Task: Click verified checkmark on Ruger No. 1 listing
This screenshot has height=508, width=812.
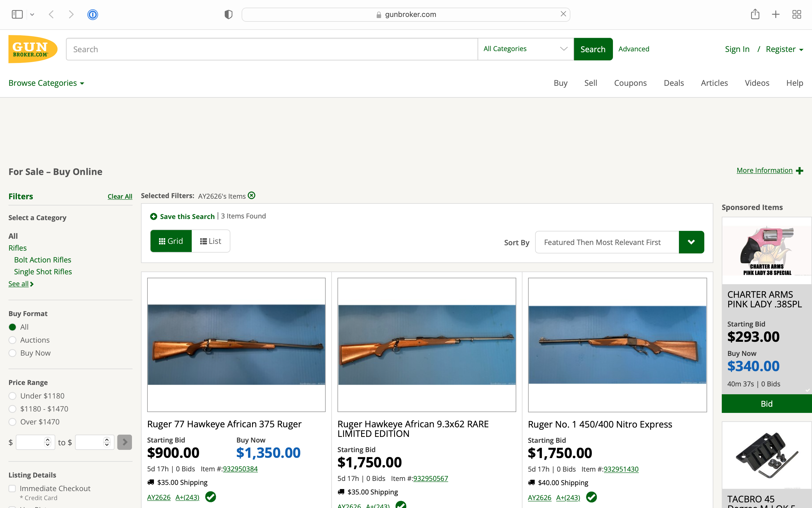Action: click(591, 497)
